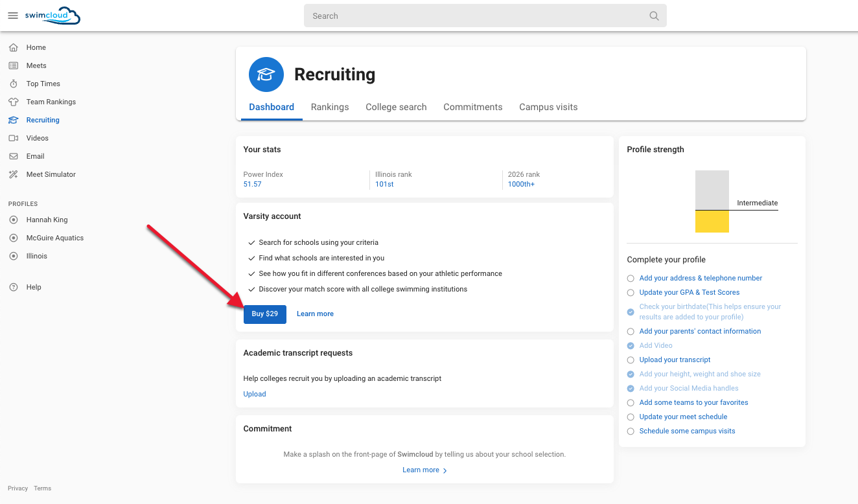Toggle the checked birthdate item circle

tap(631, 312)
